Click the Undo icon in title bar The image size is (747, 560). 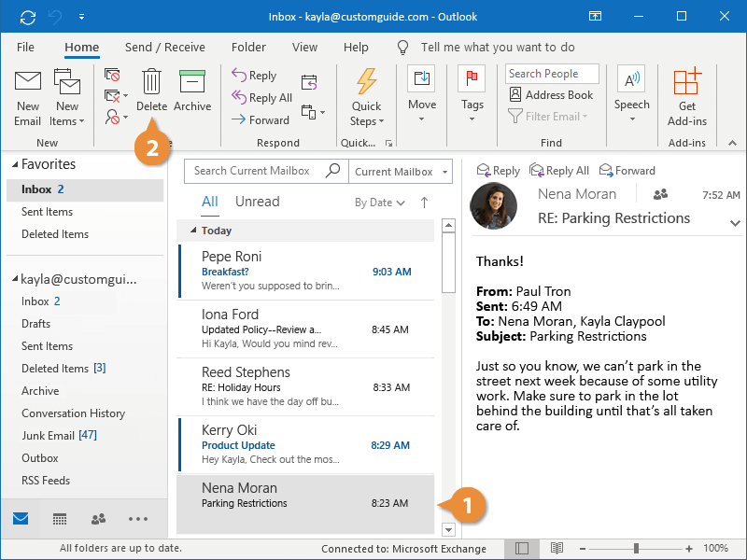point(55,17)
